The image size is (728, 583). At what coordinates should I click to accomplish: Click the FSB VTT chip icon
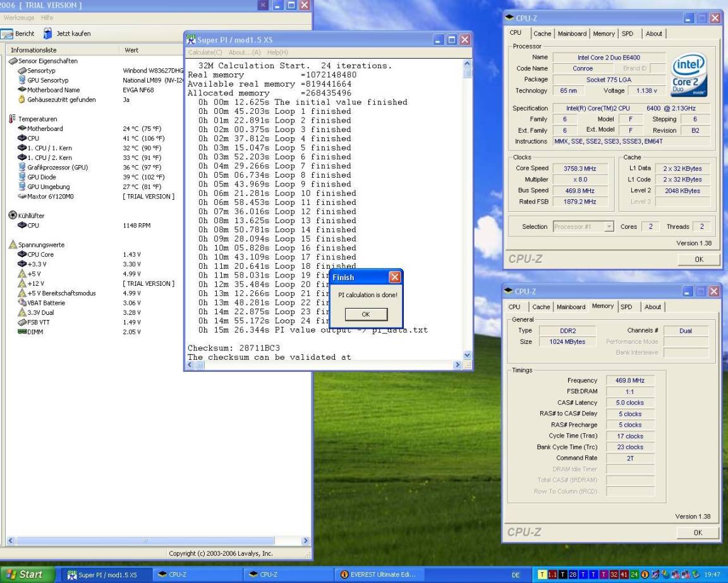(22, 322)
